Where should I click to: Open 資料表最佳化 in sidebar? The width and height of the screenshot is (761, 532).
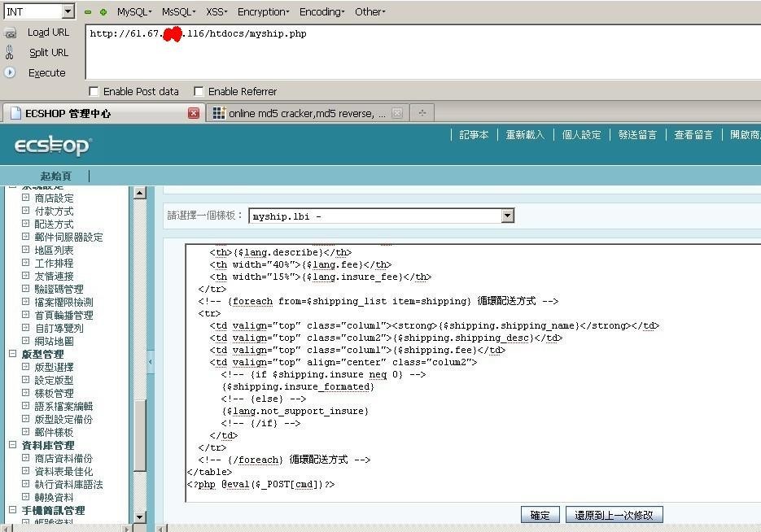[63, 471]
